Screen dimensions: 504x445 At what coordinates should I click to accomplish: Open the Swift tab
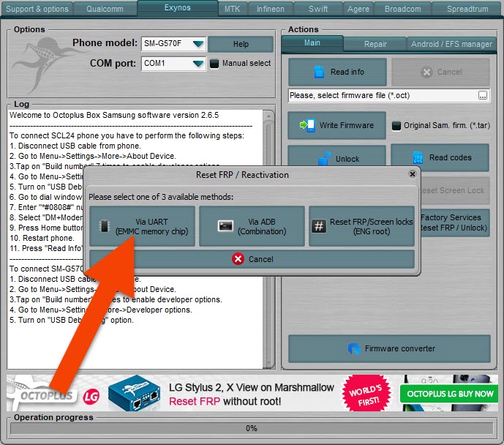(318, 9)
